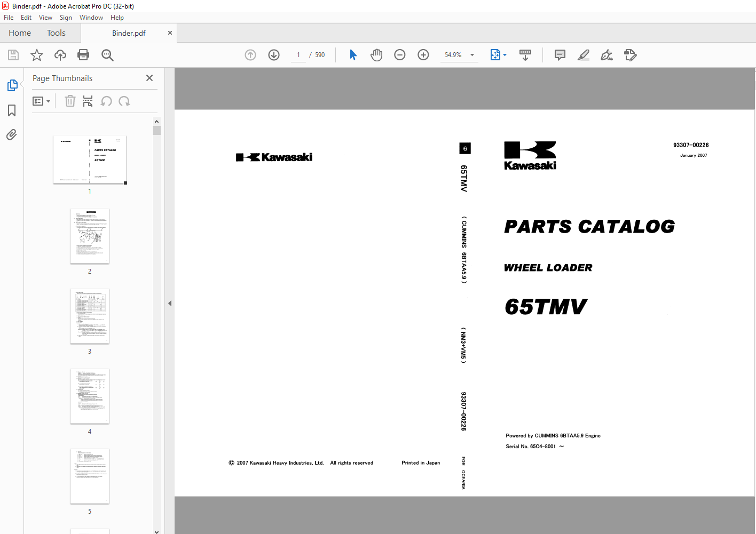Open thumbnails options dropdown menu
756x534 pixels.
coord(42,101)
